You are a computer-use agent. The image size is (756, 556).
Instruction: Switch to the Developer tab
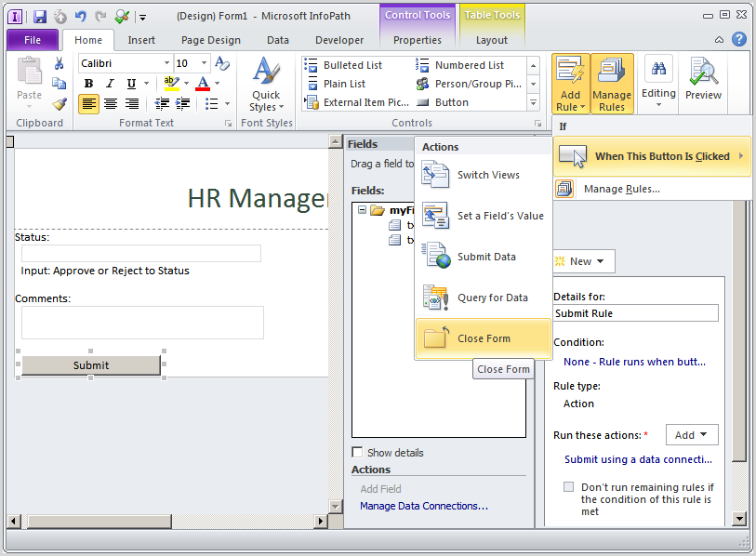339,40
